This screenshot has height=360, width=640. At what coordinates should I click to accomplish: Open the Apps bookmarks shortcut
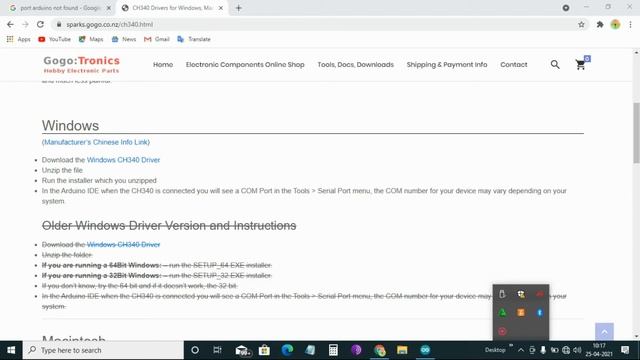click(19, 39)
